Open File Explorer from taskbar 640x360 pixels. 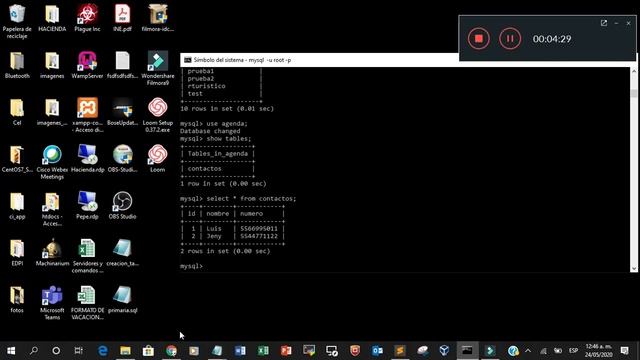click(x=125, y=351)
